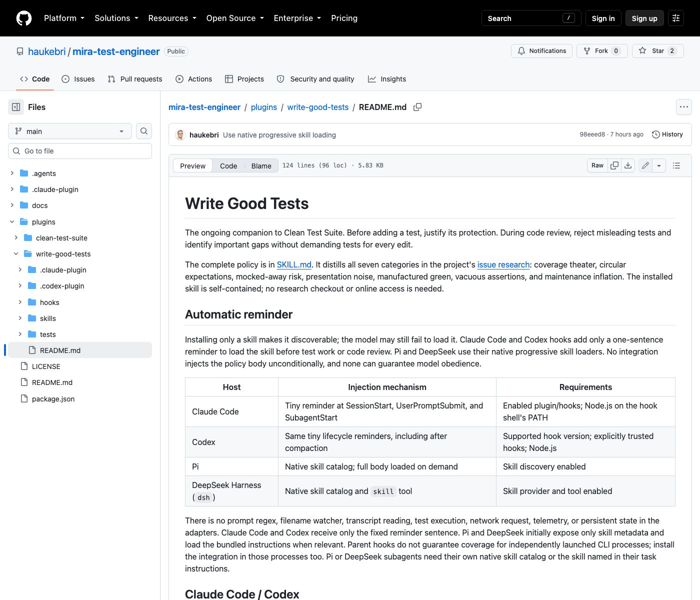Collapse the plugins folder chevron
700x600 pixels.
[12, 222]
